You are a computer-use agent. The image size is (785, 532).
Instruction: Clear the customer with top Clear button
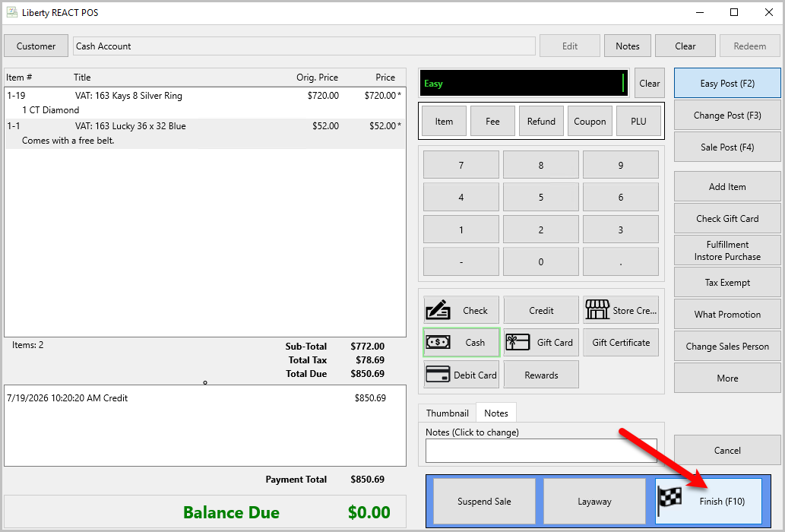click(685, 46)
